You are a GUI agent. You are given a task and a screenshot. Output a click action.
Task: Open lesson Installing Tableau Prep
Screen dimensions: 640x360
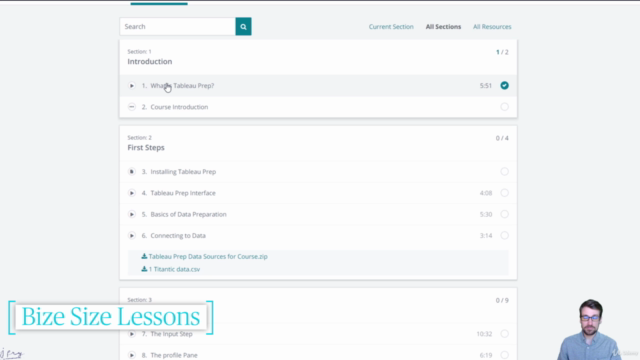click(x=183, y=172)
